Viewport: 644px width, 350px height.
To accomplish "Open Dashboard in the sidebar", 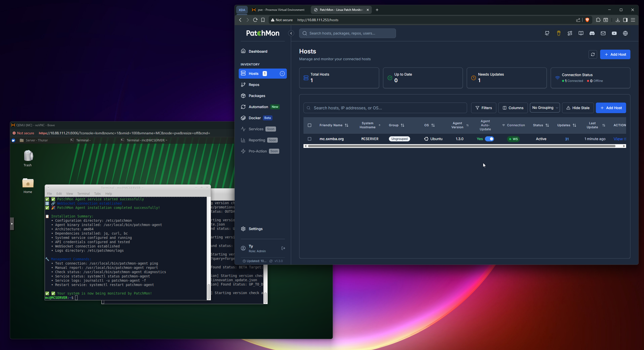I will coord(262,51).
